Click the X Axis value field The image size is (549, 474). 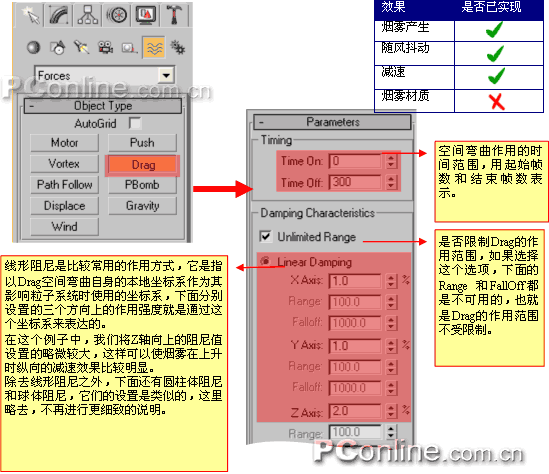pos(355,281)
